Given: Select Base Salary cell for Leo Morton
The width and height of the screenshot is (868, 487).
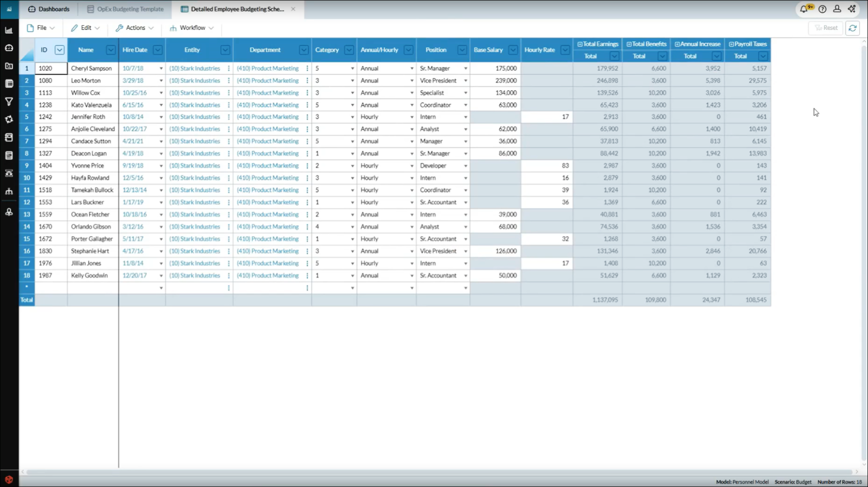Looking at the screenshot, I should tap(495, 81).
